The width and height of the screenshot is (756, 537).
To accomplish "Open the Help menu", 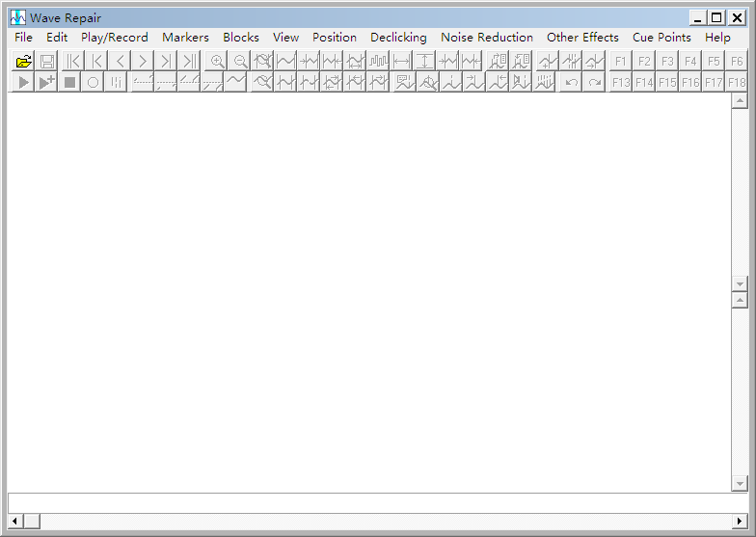I will click(x=717, y=37).
